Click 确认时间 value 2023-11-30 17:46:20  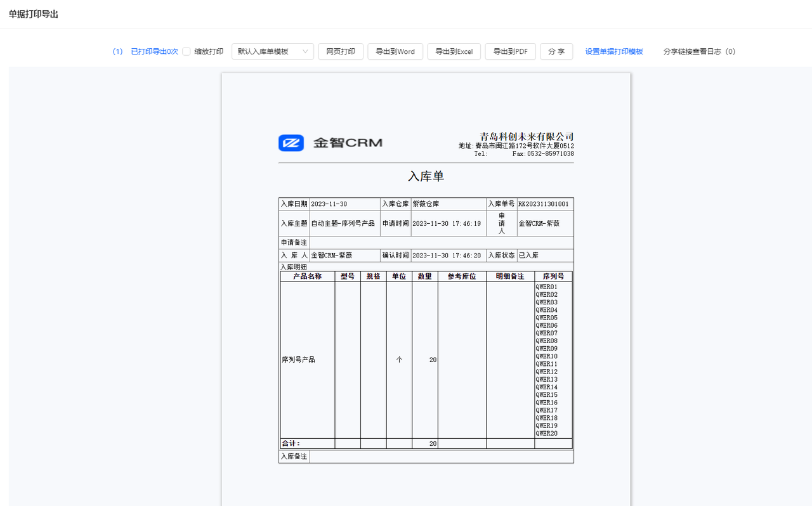(x=447, y=256)
